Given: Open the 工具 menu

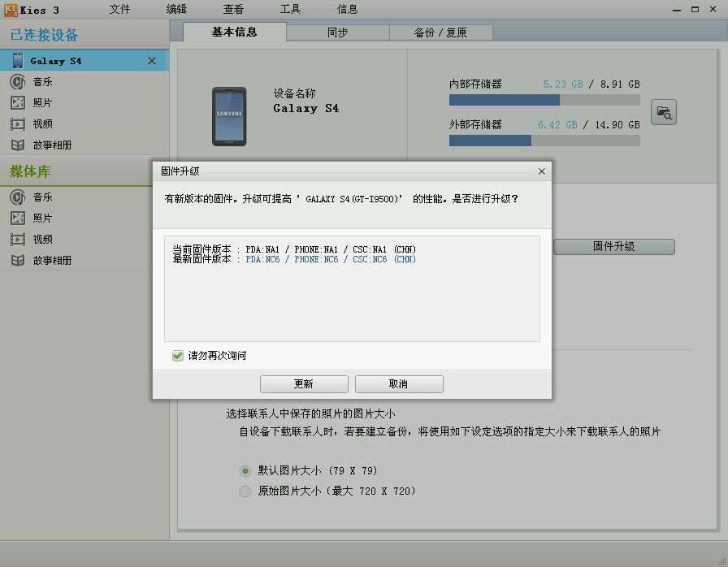Looking at the screenshot, I should pyautogui.click(x=290, y=9).
